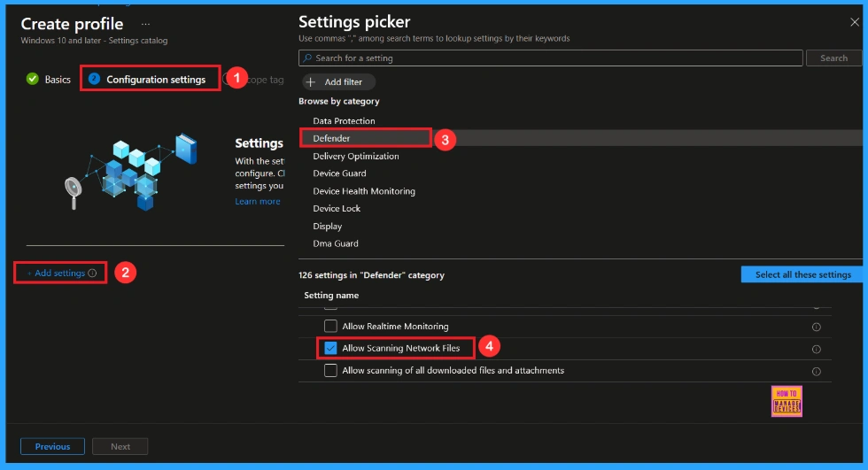The image size is (868, 470).
Task: Select the Defender category
Action: (x=332, y=138)
